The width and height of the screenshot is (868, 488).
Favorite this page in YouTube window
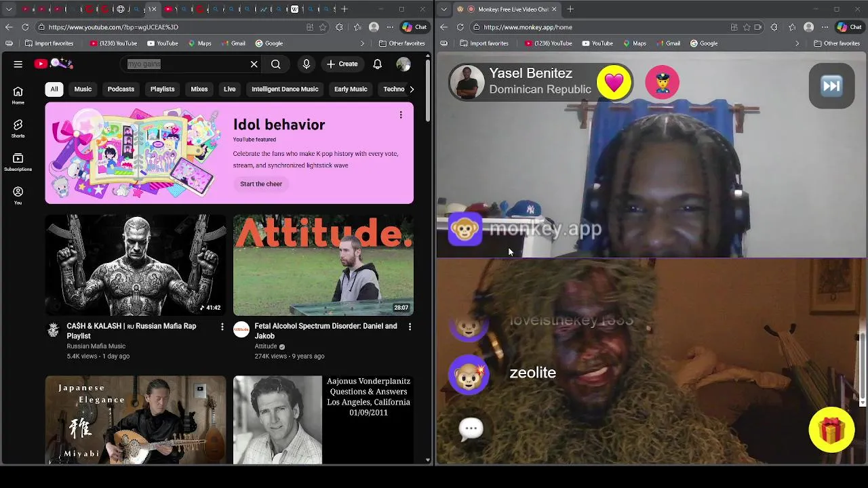pyautogui.click(x=323, y=27)
